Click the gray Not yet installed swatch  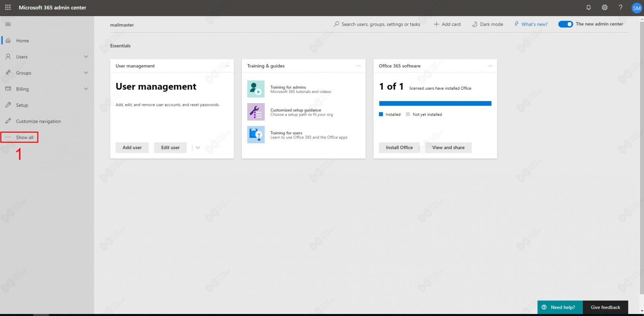408,114
